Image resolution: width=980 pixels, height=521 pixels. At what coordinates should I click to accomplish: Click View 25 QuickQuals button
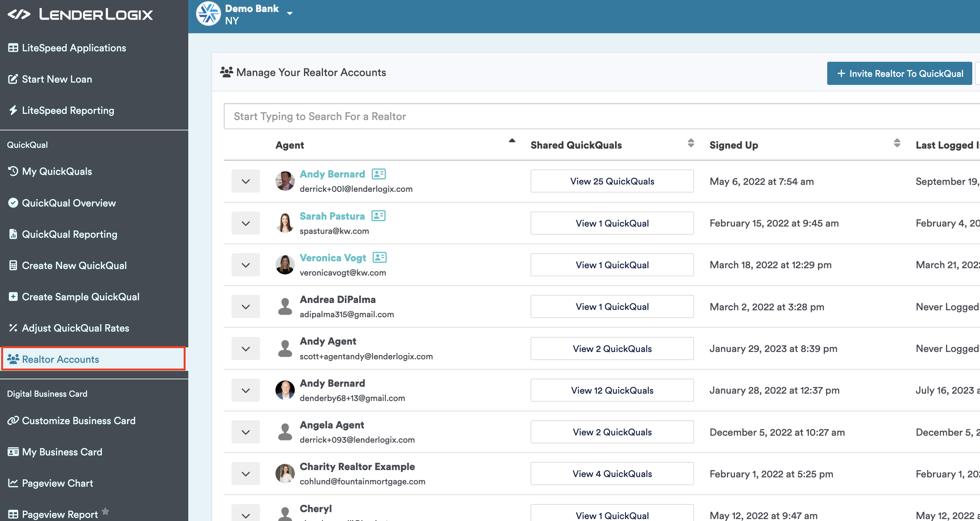(612, 181)
